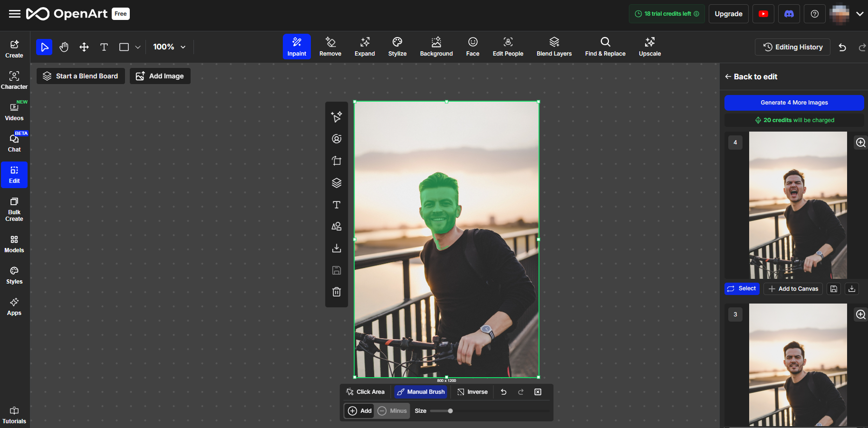The height and width of the screenshot is (428, 868).
Task: Open Editing History panel
Action: pyautogui.click(x=792, y=47)
